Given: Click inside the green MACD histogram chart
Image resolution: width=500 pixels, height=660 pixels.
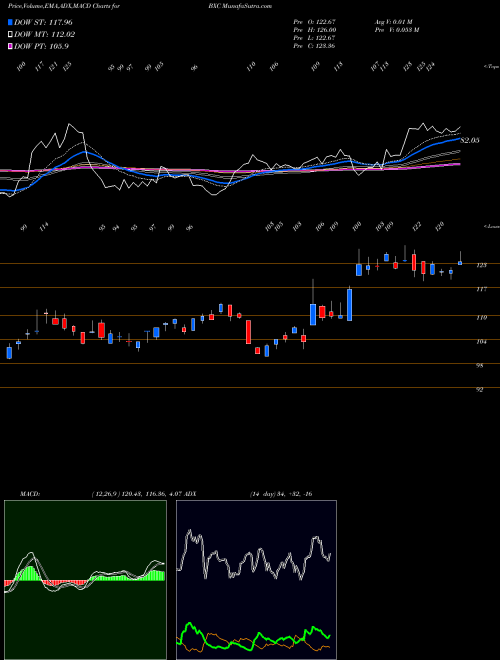Looking at the screenshot, I should [x=85, y=580].
